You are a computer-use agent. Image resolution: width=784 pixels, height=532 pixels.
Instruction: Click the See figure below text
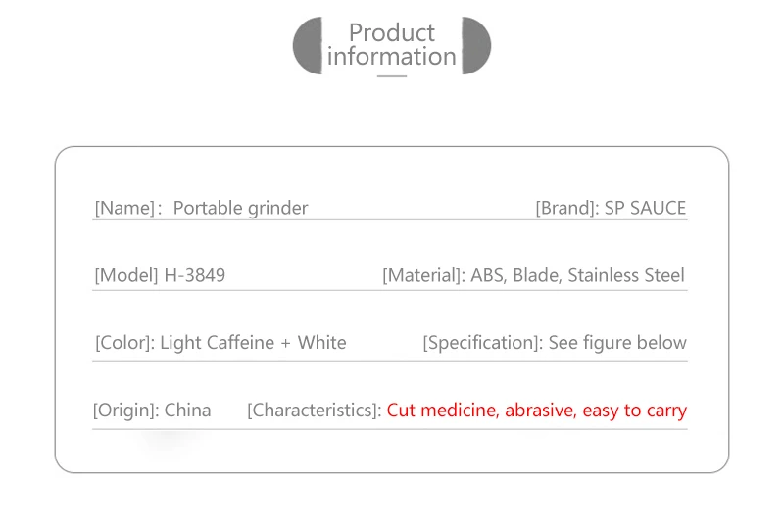[617, 343]
